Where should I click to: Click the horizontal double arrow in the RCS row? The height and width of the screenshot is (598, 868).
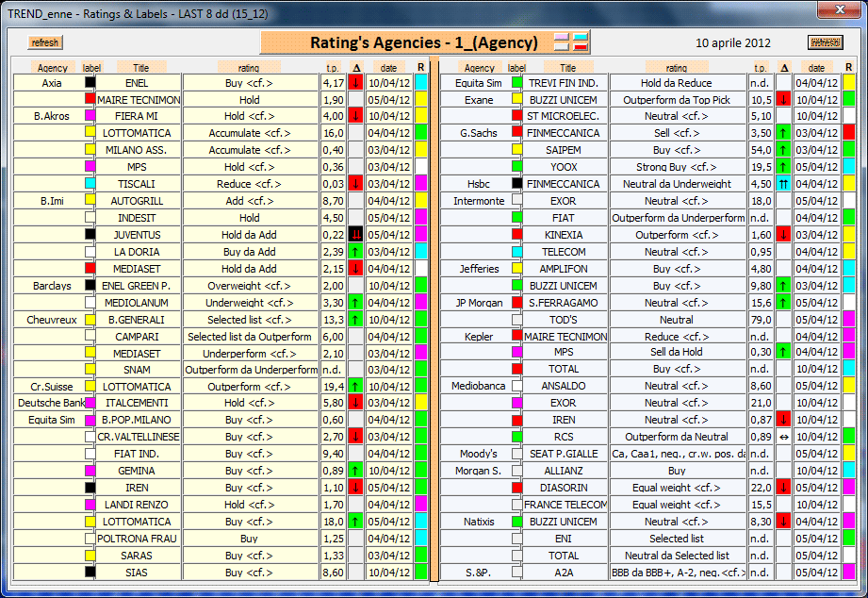(x=783, y=436)
